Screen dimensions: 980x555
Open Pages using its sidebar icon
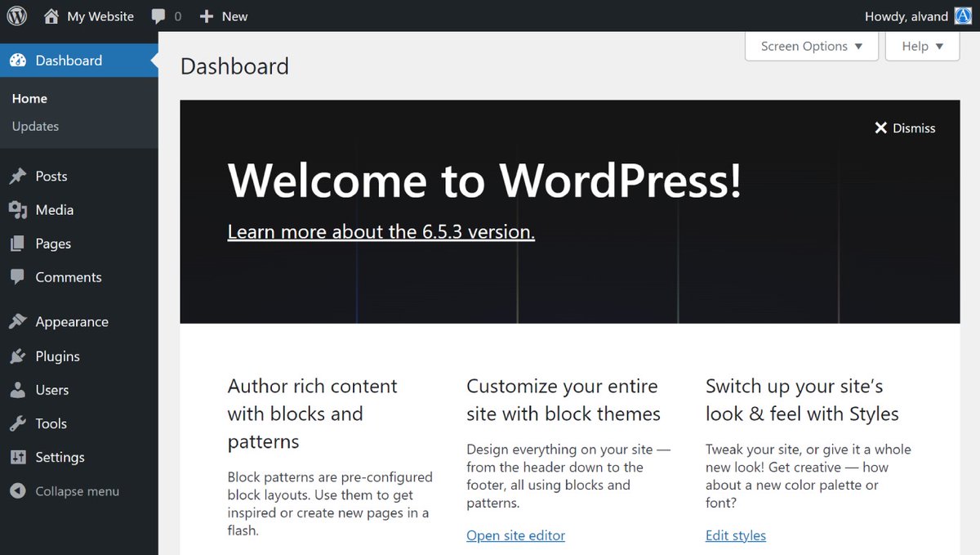(x=18, y=243)
